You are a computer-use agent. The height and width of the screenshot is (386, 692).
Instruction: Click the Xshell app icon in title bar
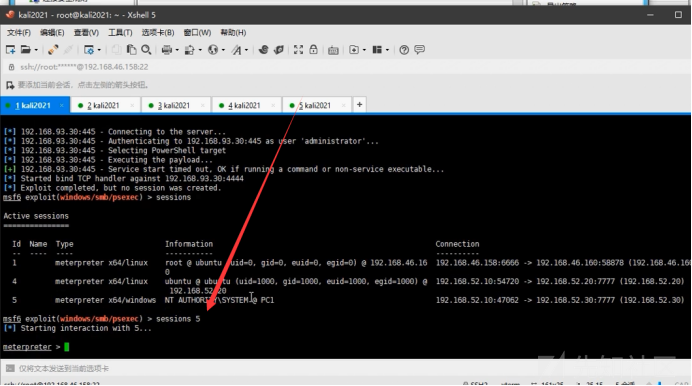click(x=10, y=15)
